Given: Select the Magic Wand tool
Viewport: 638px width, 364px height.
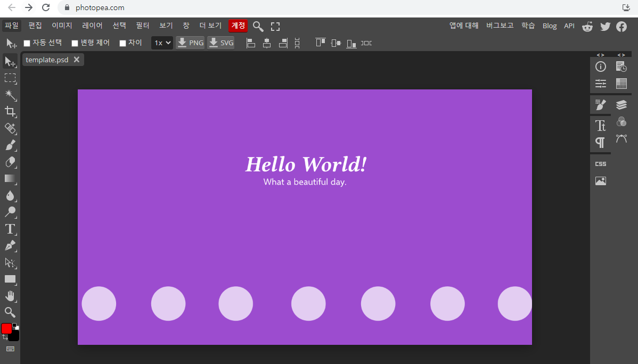Looking at the screenshot, I should coord(10,95).
